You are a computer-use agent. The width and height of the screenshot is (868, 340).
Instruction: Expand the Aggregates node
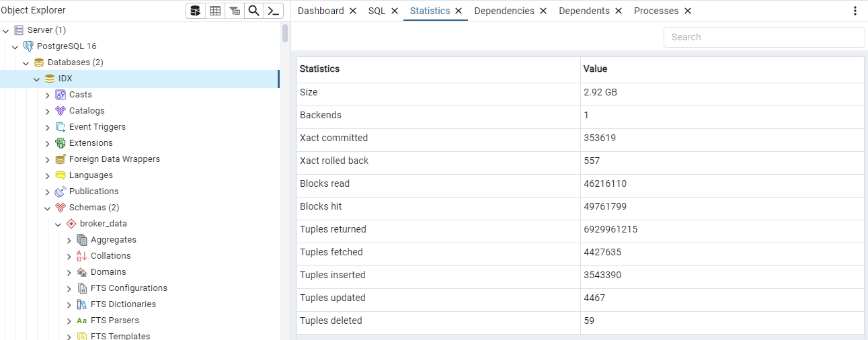coord(69,240)
